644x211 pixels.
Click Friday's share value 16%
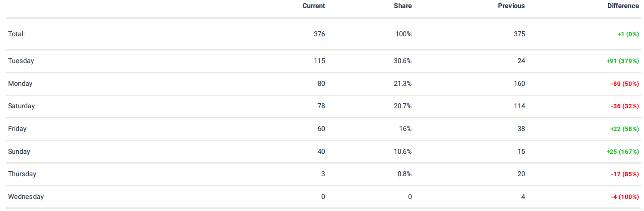(406, 129)
